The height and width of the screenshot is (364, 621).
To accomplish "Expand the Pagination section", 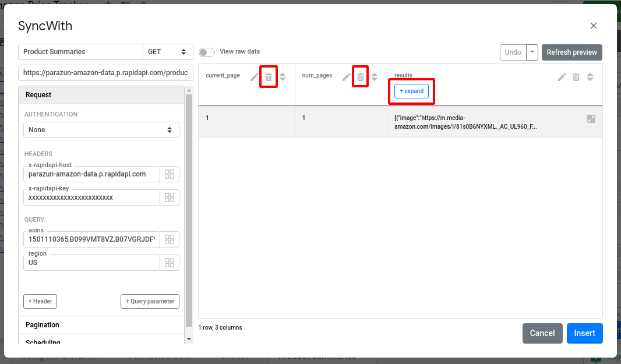I will pos(101,325).
